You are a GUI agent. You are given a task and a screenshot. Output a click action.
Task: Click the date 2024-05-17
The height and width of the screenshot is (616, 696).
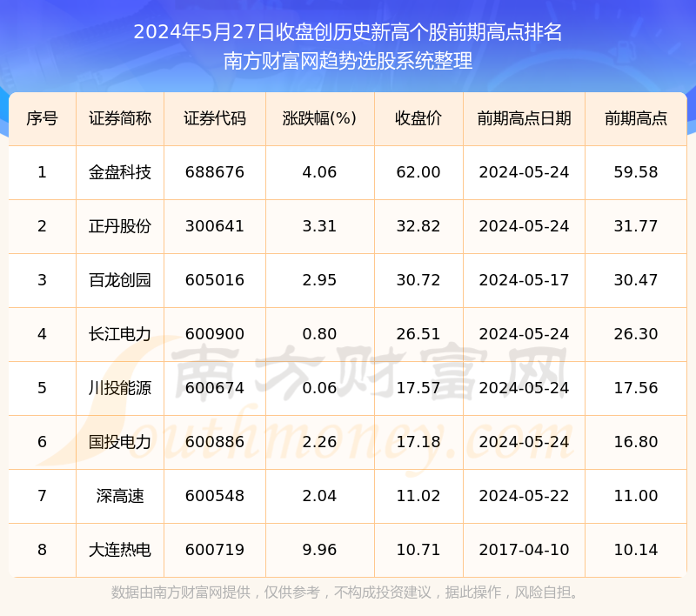tap(525, 280)
